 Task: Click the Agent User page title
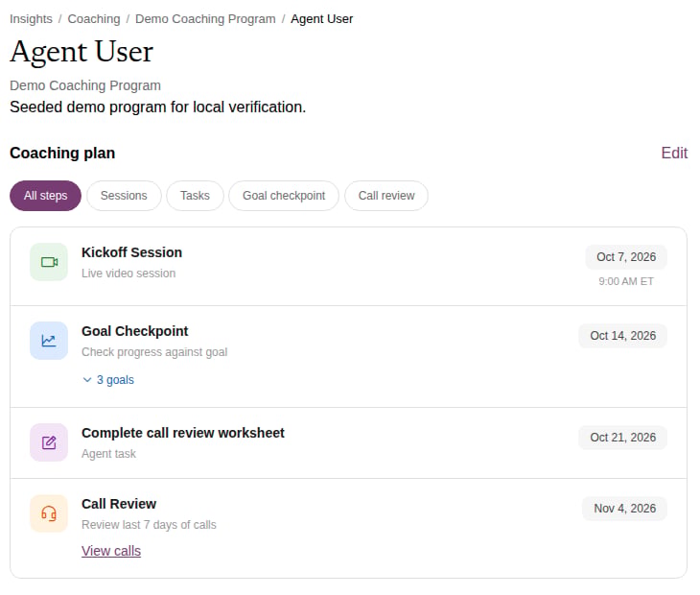pos(82,52)
